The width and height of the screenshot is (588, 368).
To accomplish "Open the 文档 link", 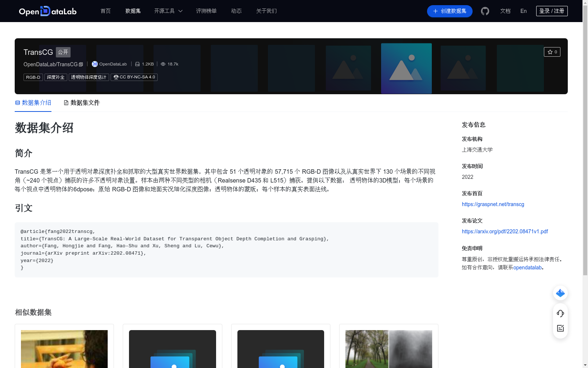I will tap(505, 11).
